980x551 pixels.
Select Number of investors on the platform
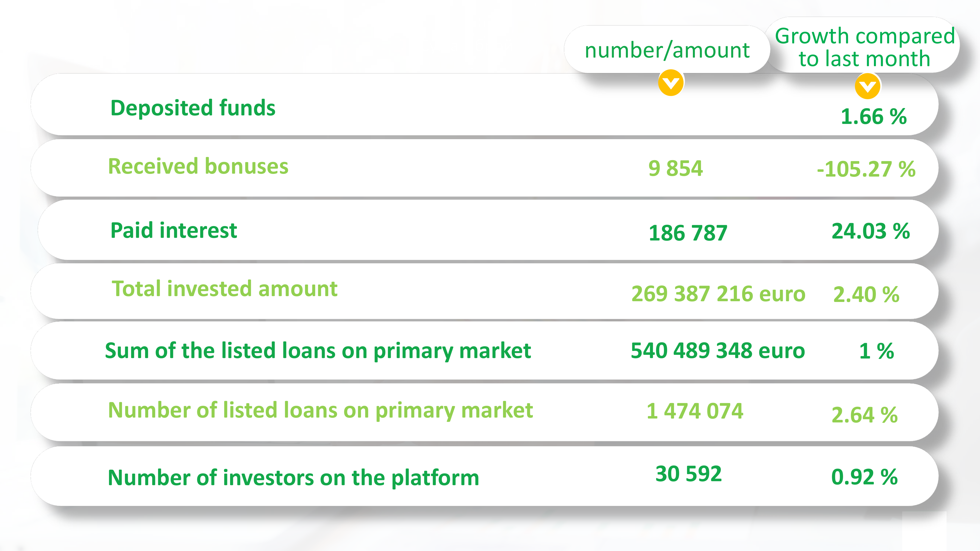[x=293, y=478]
